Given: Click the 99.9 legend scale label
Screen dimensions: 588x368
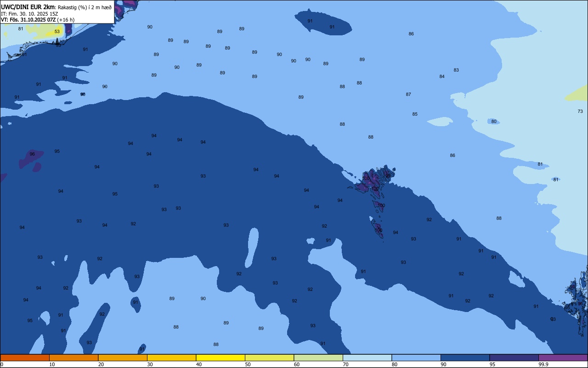Looking at the screenshot, I should point(543,364).
